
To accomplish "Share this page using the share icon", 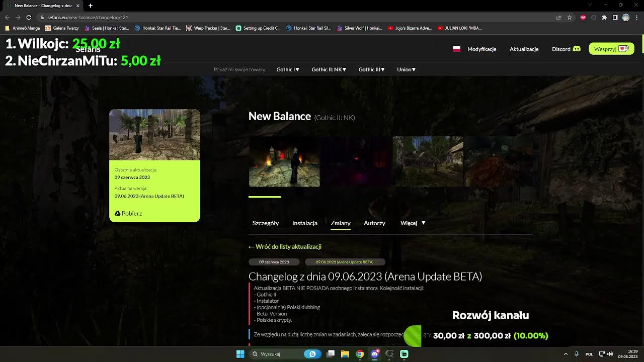I will point(558,17).
